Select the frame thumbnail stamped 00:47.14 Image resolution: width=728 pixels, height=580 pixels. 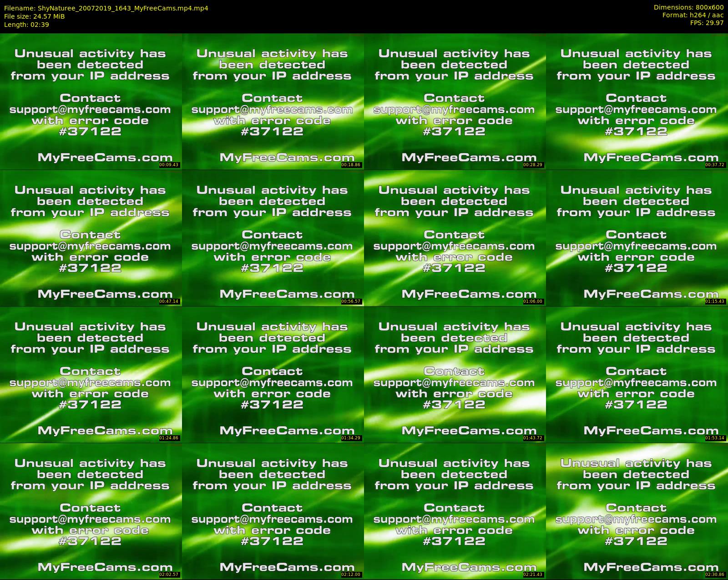click(91, 238)
